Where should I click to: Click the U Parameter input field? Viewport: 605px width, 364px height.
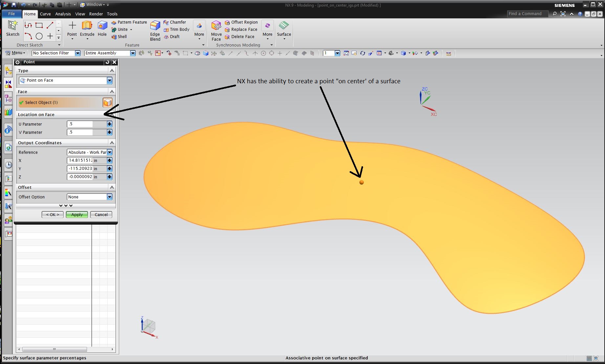pos(80,124)
